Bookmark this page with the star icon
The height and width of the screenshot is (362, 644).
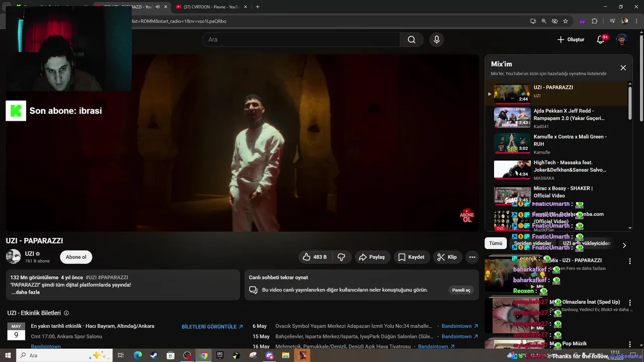[566, 21]
